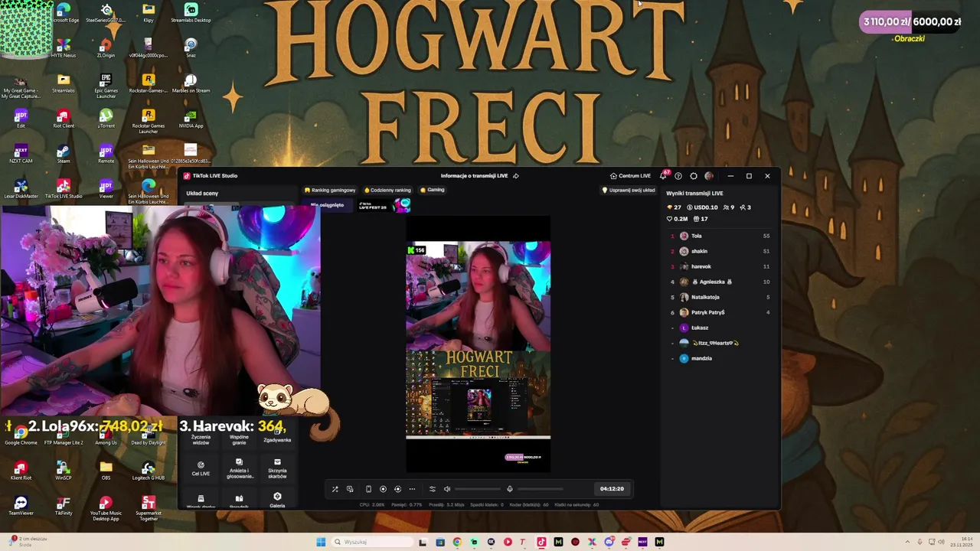Share LIVE info via the arrow icon
Viewport: 980px width, 551px height.
pos(516,176)
